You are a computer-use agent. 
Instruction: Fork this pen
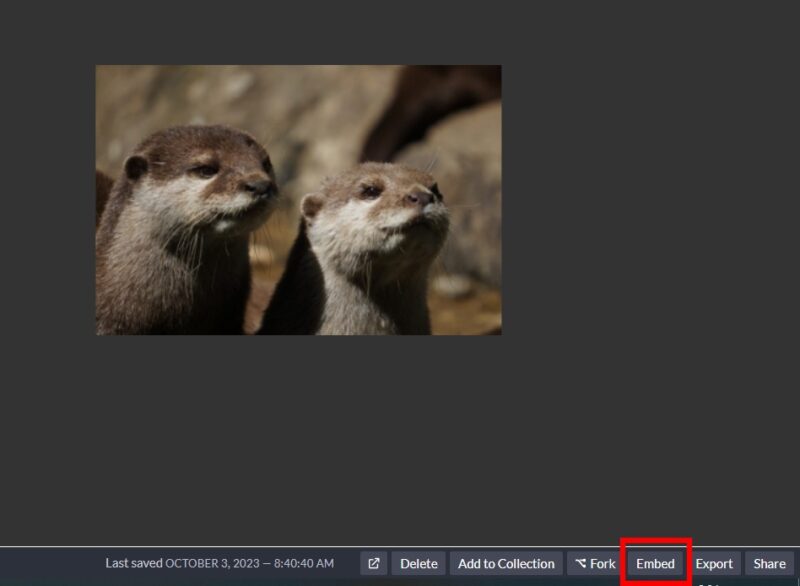tap(595, 563)
